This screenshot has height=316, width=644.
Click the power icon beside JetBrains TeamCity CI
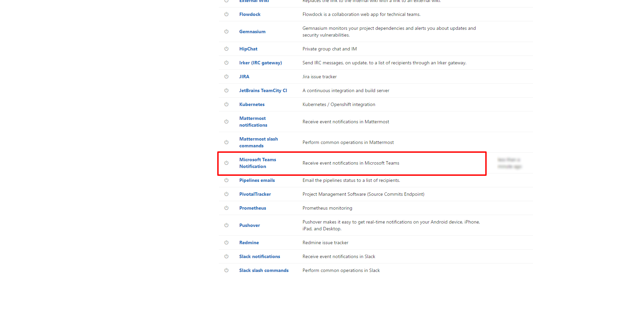pos(226,90)
